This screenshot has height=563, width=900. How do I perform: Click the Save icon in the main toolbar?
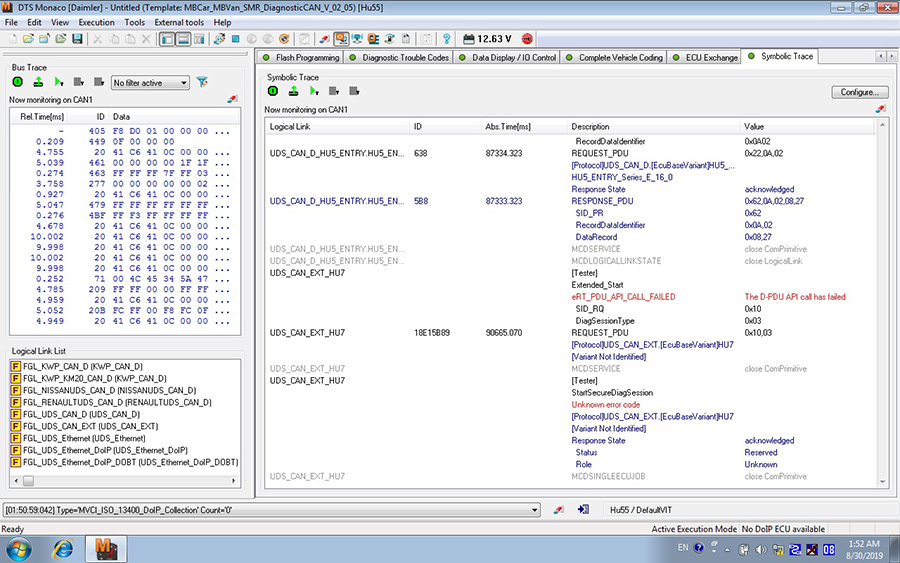[77, 39]
